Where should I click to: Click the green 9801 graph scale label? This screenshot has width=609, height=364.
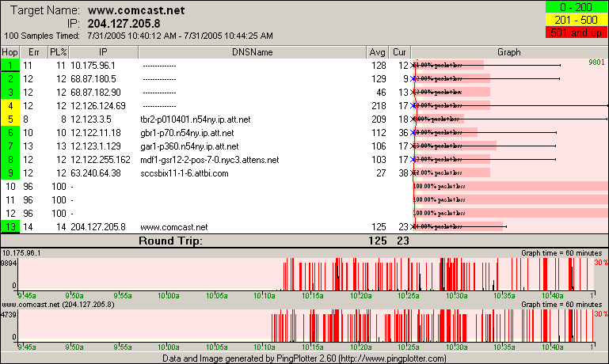pos(596,63)
